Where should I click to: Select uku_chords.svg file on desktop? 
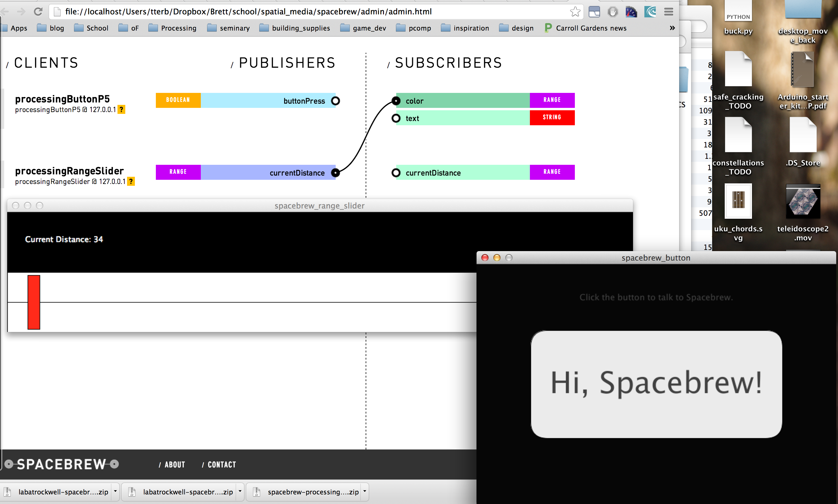738,213
